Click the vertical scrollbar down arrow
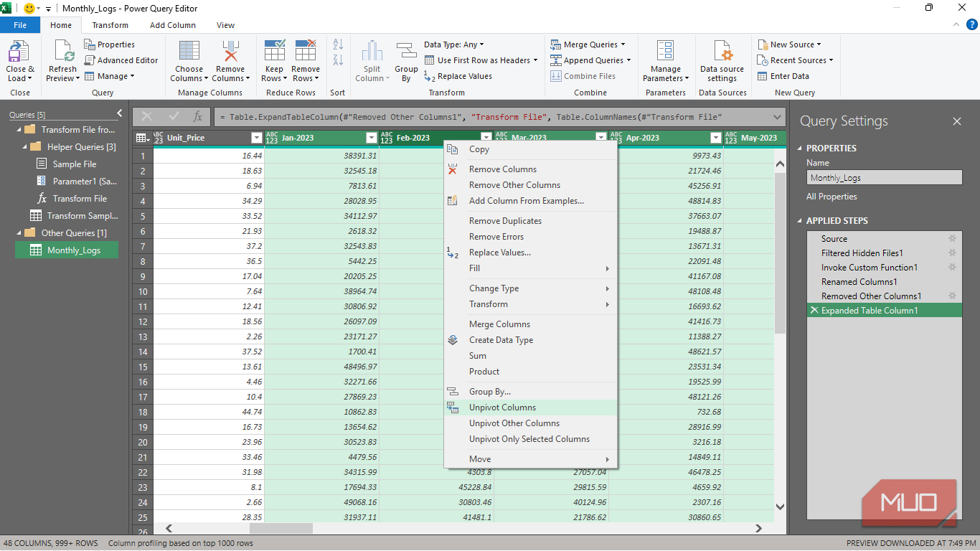Screen dimensions: 980x551 coord(781,507)
